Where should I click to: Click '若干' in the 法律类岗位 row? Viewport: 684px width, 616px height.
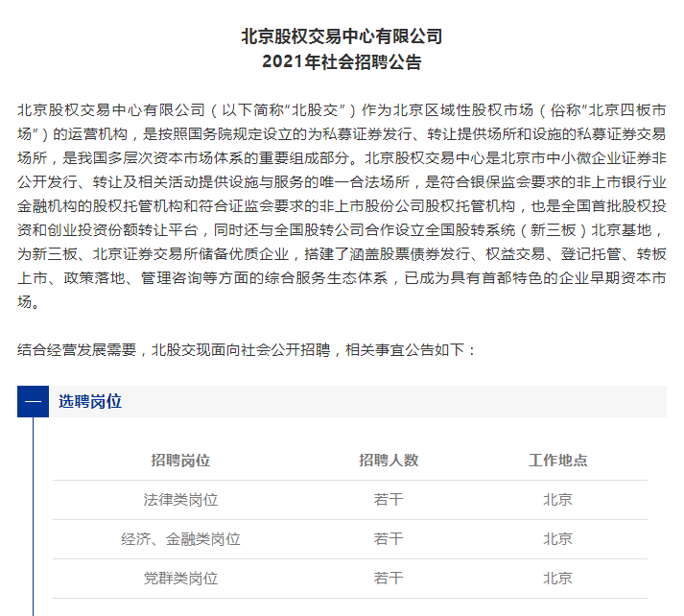click(389, 500)
